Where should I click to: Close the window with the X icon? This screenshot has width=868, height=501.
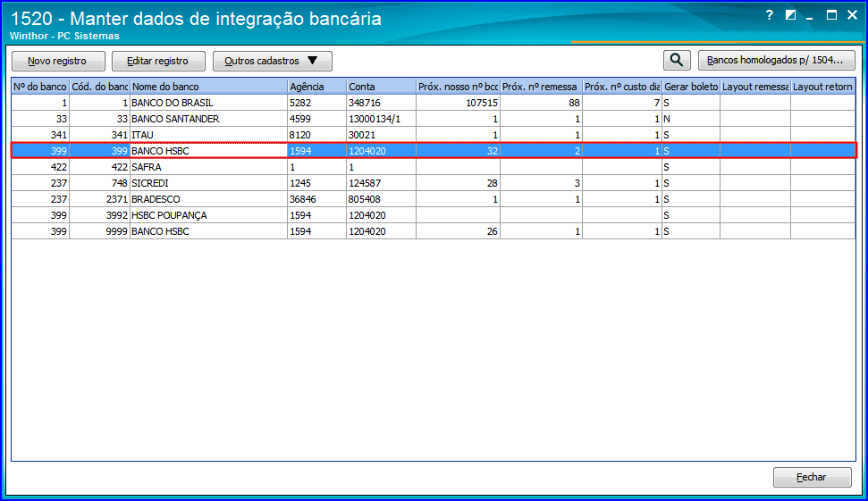point(853,15)
